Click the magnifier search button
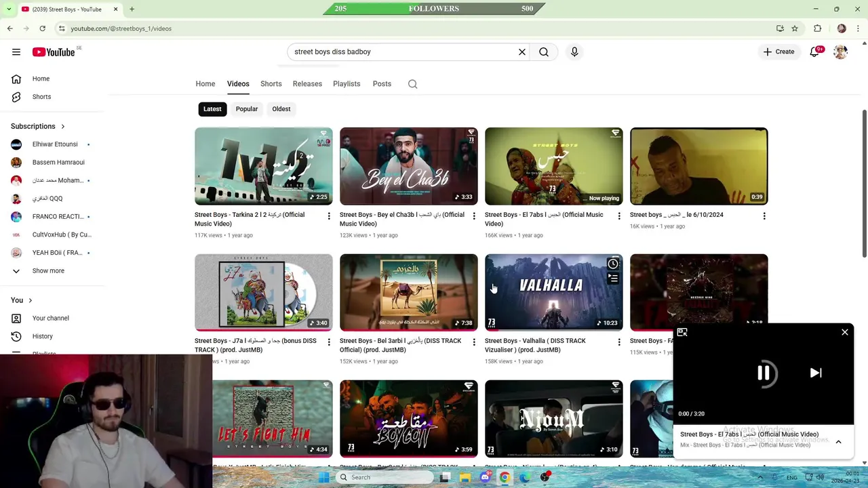The image size is (868, 488). [544, 52]
